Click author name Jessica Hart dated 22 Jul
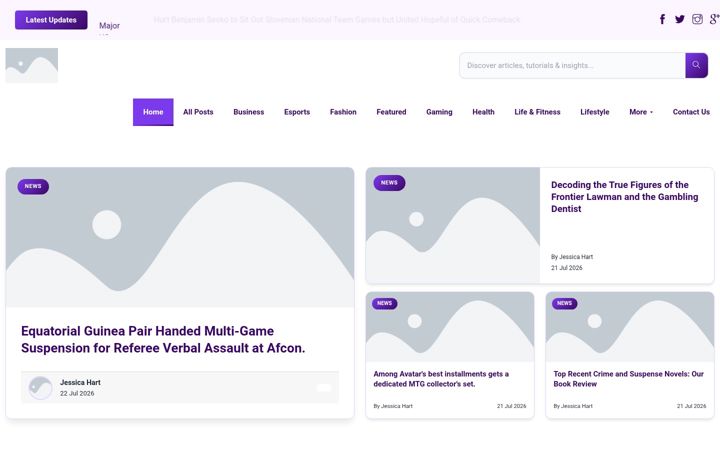Viewport: 720px width, 450px height. [x=80, y=382]
